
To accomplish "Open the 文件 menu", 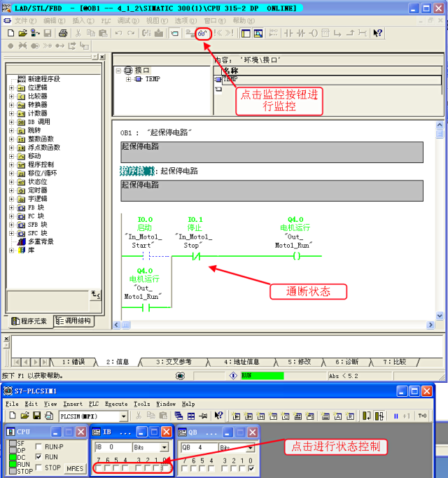I will [x=25, y=21].
